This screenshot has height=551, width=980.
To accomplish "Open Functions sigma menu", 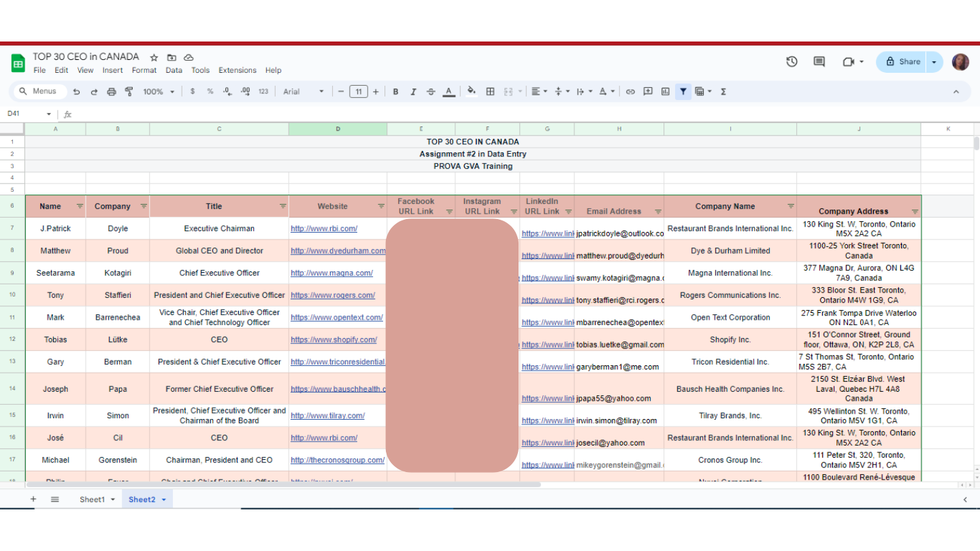I will tap(723, 92).
